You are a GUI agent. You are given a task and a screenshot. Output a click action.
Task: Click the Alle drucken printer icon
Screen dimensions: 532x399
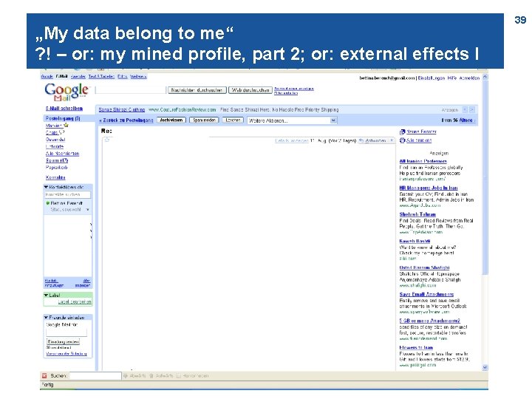(x=403, y=140)
